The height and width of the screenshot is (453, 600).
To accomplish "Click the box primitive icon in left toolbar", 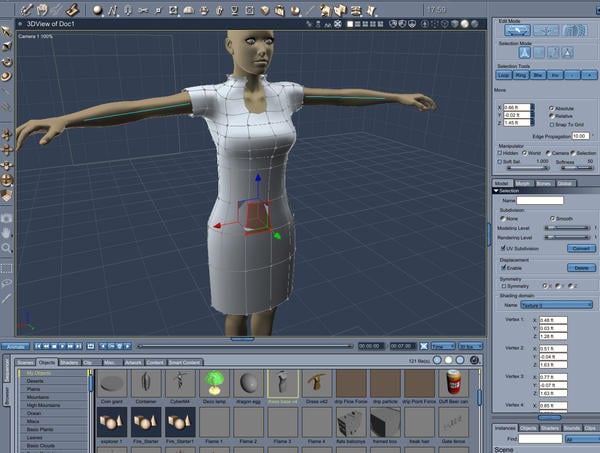I will pos(7,196).
